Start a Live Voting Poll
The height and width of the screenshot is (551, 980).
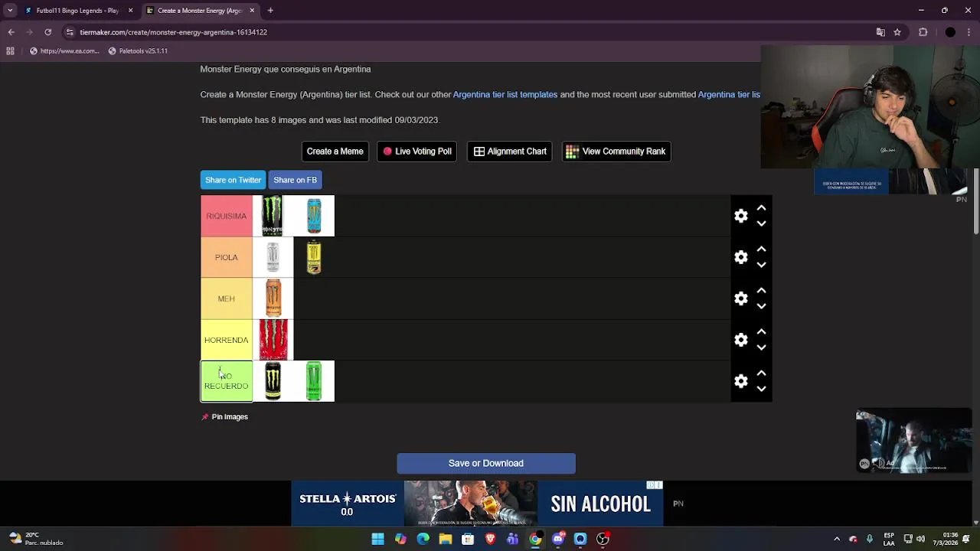click(x=416, y=152)
